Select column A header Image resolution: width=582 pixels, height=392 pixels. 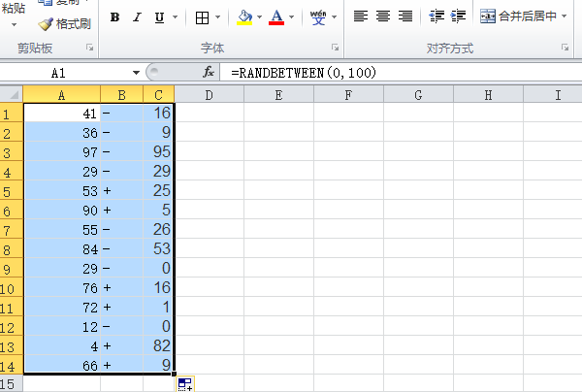point(62,95)
